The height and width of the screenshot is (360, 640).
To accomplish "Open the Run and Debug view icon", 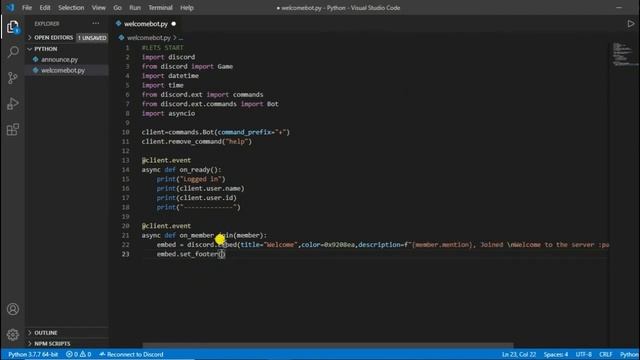I will (13, 104).
